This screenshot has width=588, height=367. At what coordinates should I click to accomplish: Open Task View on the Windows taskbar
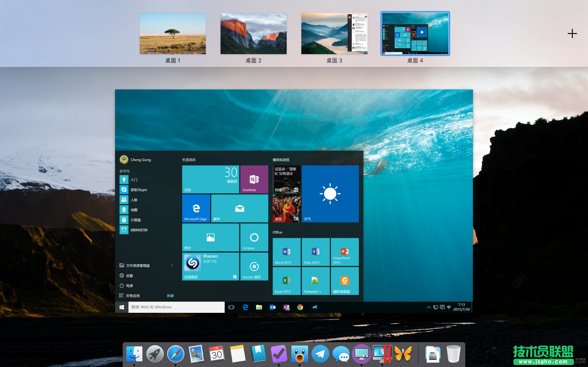pos(231,307)
